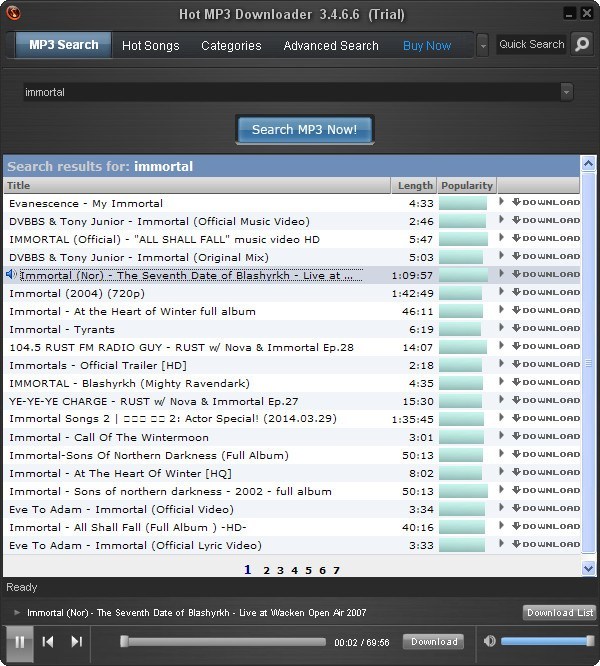Expand the search history dropdown arrow
The image size is (600, 666).
pyautogui.click(x=566, y=92)
